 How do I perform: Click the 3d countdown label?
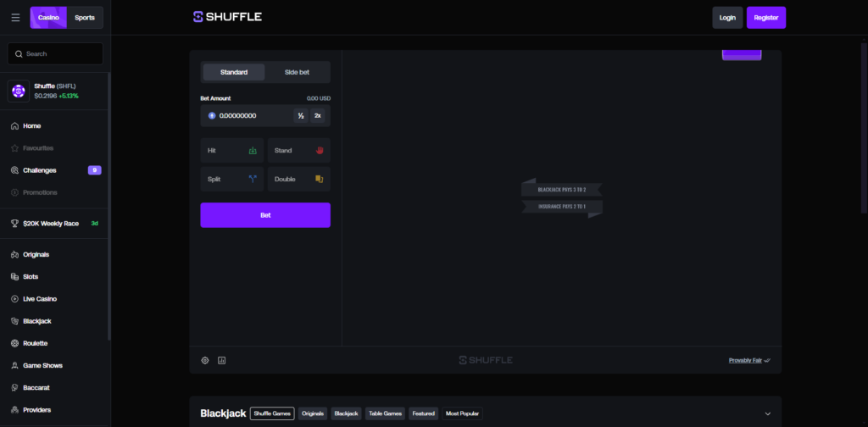pos(95,224)
